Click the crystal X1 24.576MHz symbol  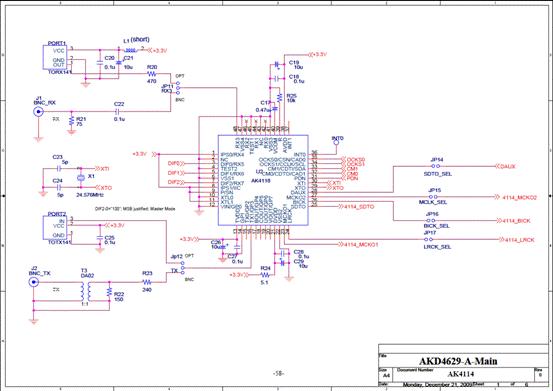point(80,178)
